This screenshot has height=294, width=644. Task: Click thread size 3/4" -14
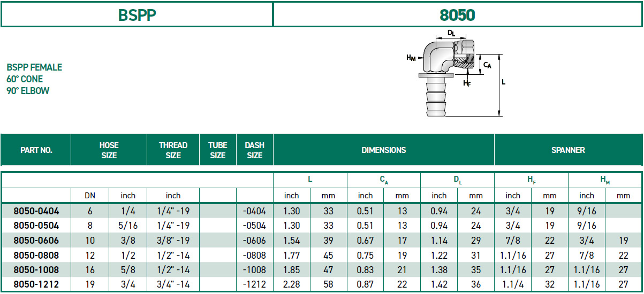(173, 284)
